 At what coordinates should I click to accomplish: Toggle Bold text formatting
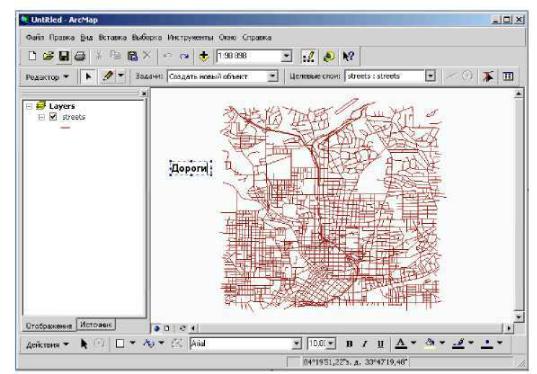click(349, 344)
